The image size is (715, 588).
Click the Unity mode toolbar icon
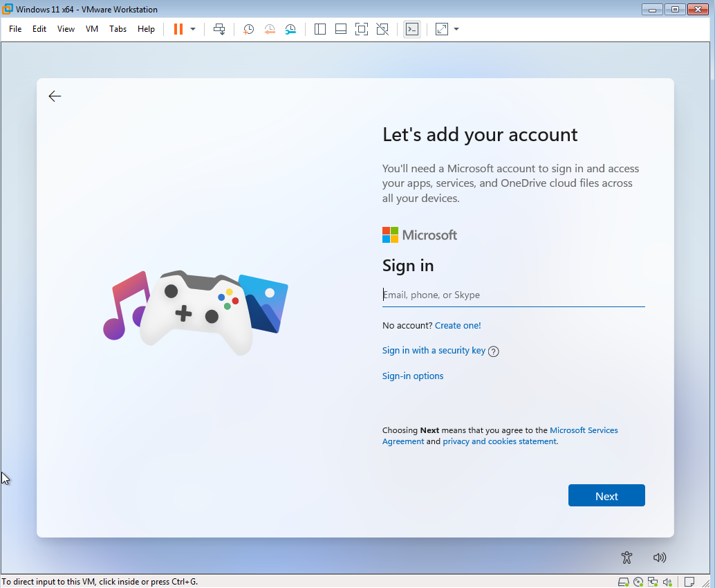click(x=382, y=29)
